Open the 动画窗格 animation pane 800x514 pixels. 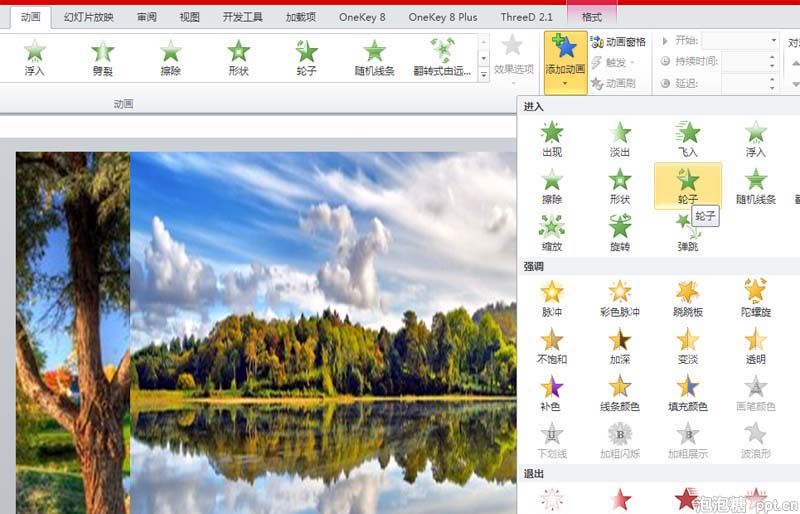(x=619, y=42)
